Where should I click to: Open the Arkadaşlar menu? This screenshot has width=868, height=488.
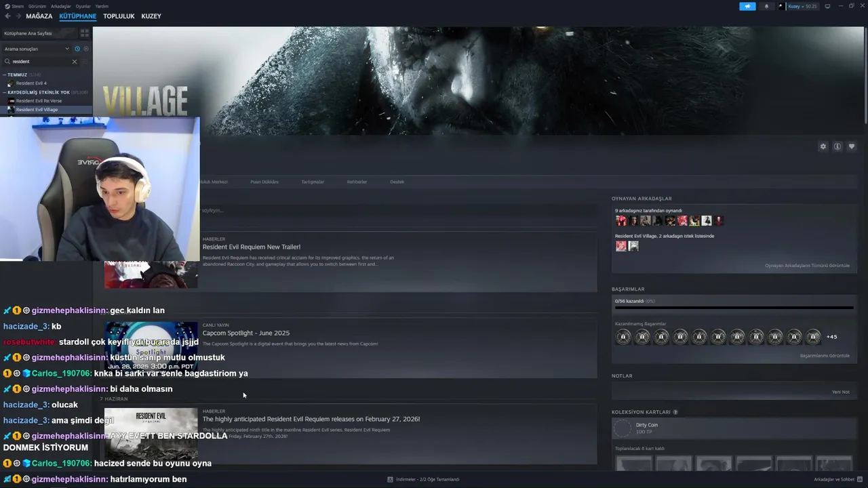(x=61, y=6)
